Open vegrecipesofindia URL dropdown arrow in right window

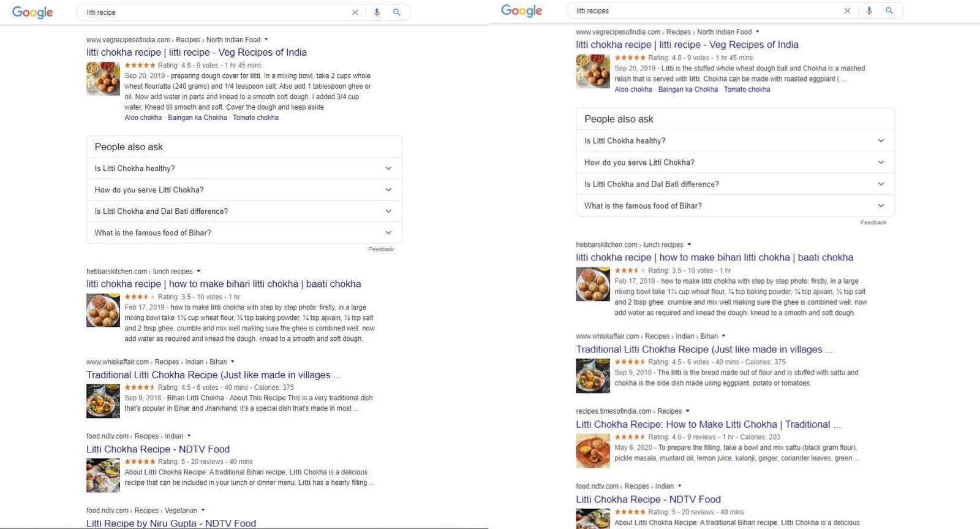(x=757, y=31)
